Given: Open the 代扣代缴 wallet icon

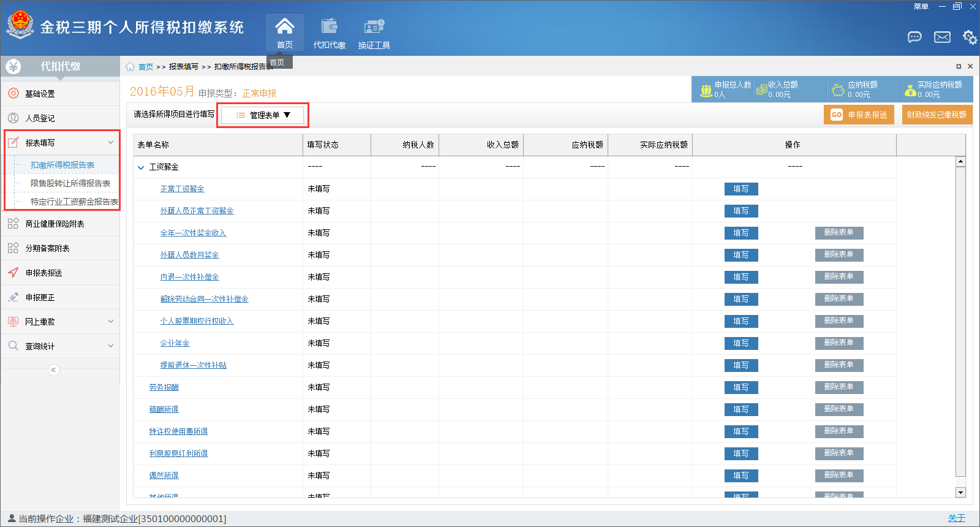Looking at the screenshot, I should [330, 26].
